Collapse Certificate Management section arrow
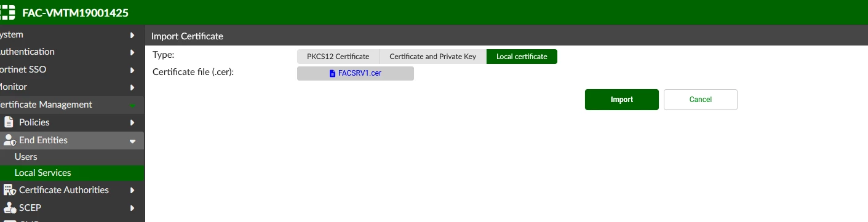868x222 pixels. coord(132,106)
